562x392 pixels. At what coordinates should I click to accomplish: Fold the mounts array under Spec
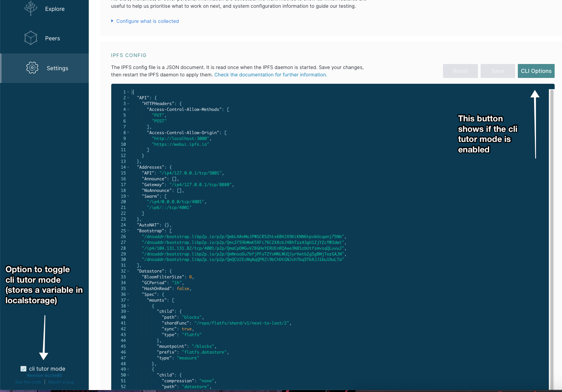pyautogui.click(x=128, y=300)
